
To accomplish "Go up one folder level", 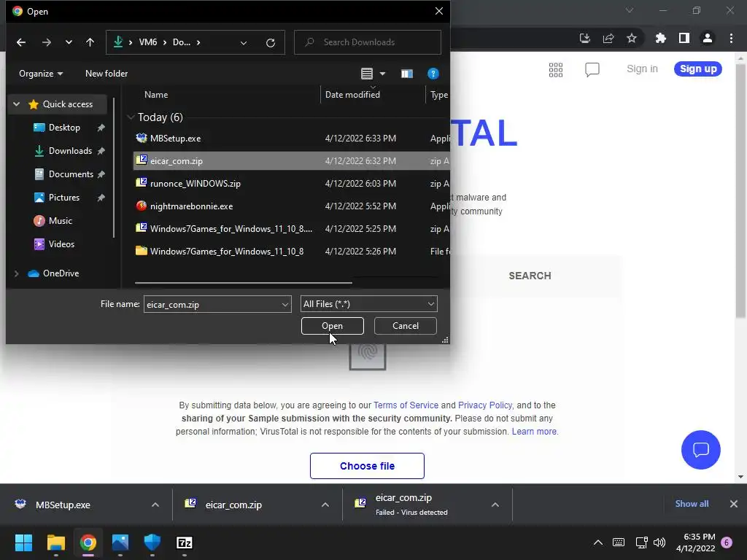I will 90,42.
